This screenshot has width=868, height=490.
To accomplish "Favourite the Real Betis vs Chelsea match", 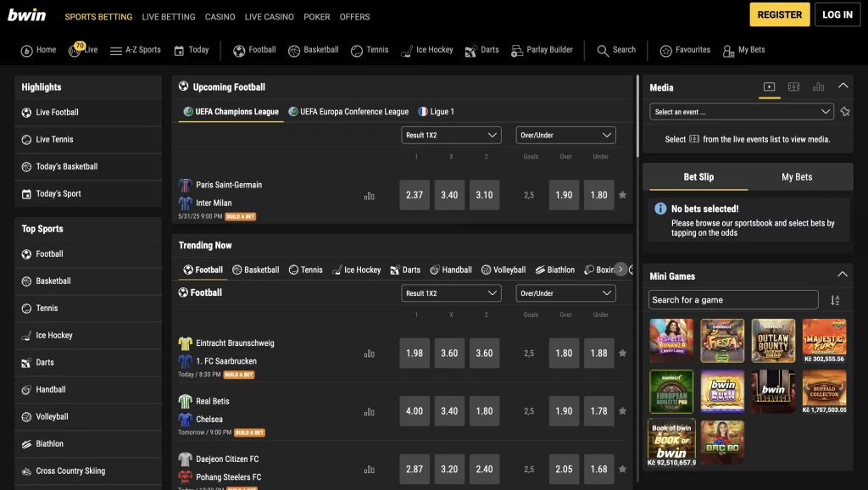I will 622,411.
